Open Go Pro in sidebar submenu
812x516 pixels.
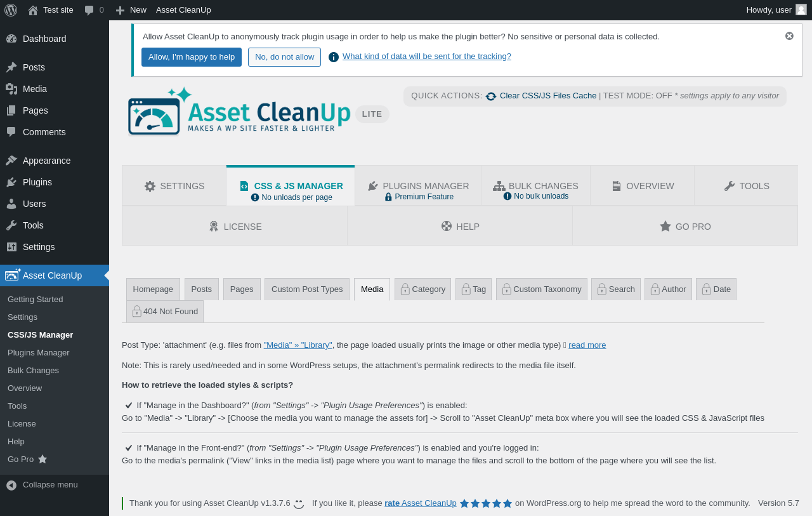tap(27, 460)
